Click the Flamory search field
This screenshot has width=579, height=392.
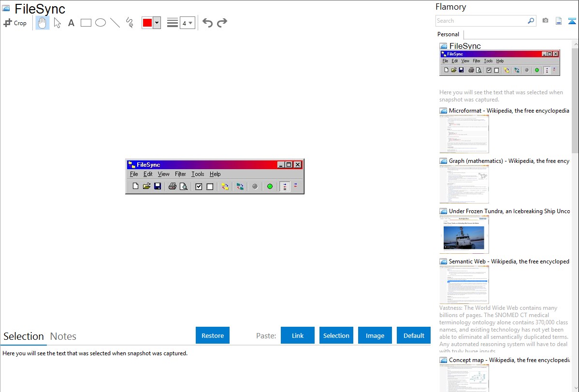click(481, 21)
